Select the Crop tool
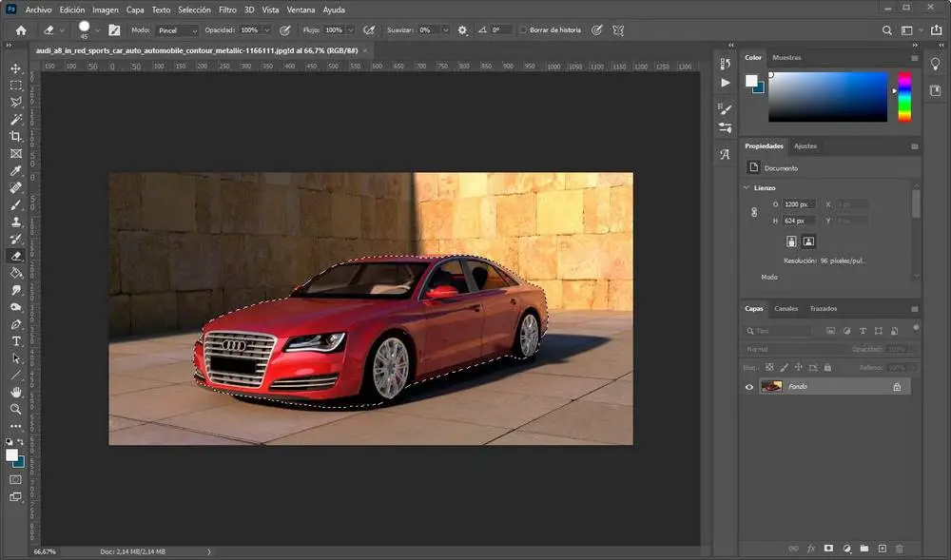951x560 pixels. [16, 136]
